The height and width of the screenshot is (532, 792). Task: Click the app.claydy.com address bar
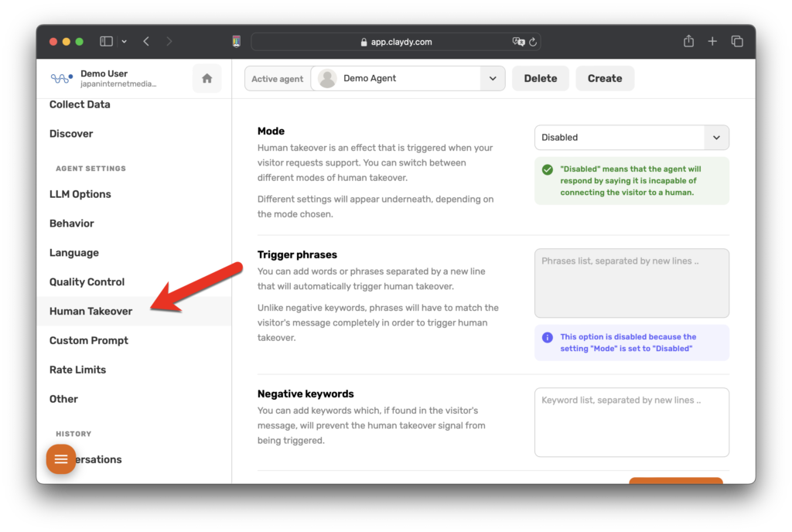[394, 42]
